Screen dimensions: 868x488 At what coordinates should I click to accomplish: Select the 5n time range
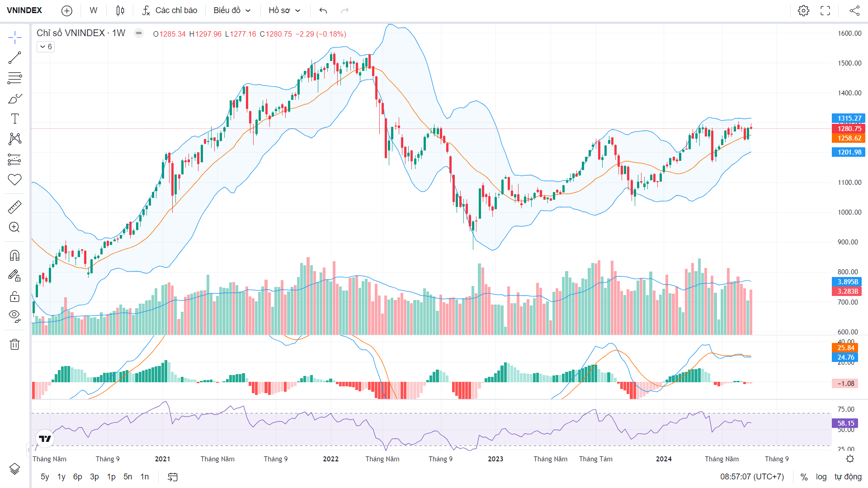128,477
